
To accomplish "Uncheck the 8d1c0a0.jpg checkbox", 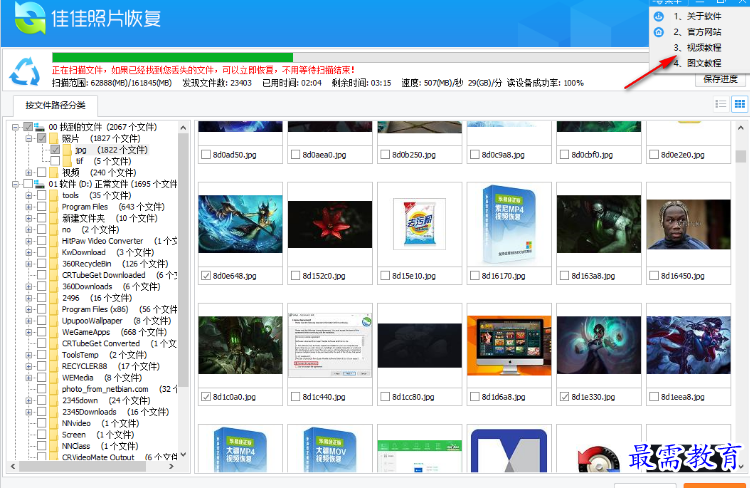I will 206,397.
